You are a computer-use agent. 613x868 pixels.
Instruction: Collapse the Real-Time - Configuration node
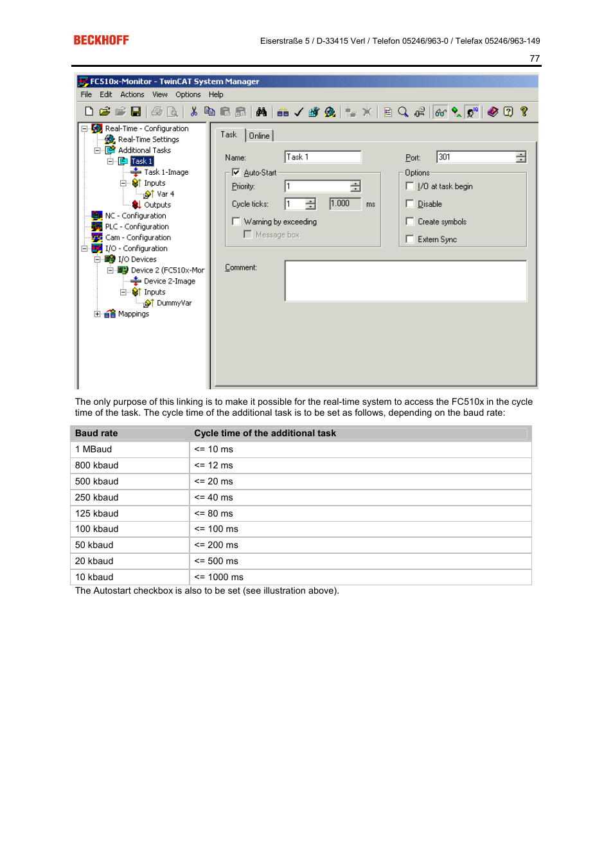tap(84, 128)
